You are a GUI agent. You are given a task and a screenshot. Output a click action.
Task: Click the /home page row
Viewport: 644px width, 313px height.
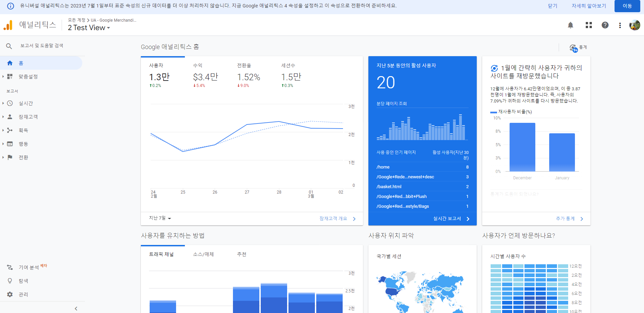click(x=423, y=167)
